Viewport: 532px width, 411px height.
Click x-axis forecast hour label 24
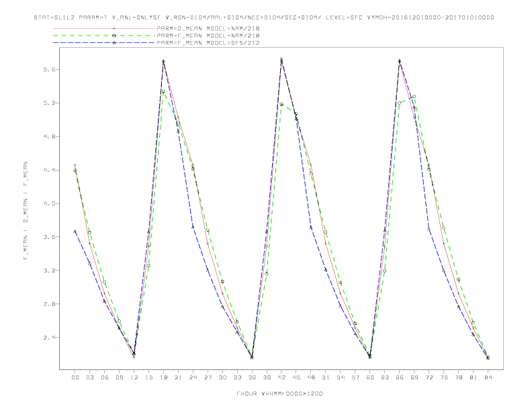pyautogui.click(x=193, y=377)
